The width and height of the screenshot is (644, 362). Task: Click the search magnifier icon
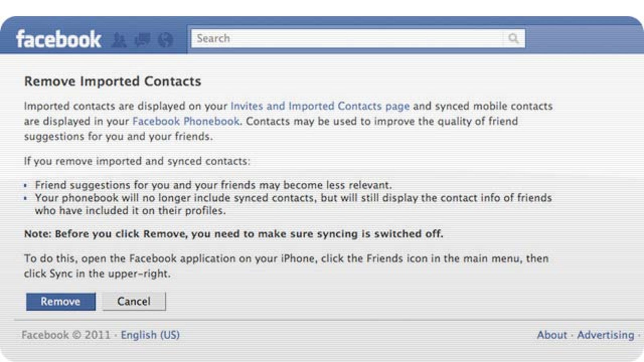[513, 38]
